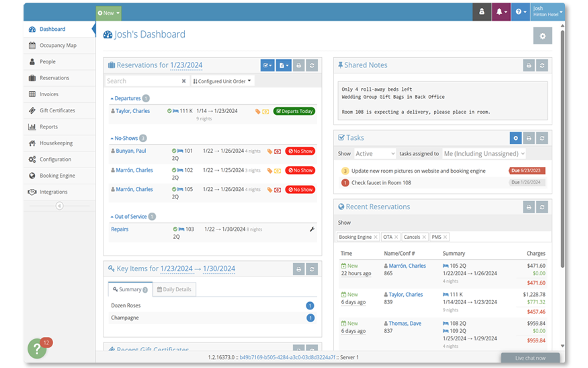The image size is (588, 368).
Task: Open Live chat now button
Action: pyautogui.click(x=530, y=358)
